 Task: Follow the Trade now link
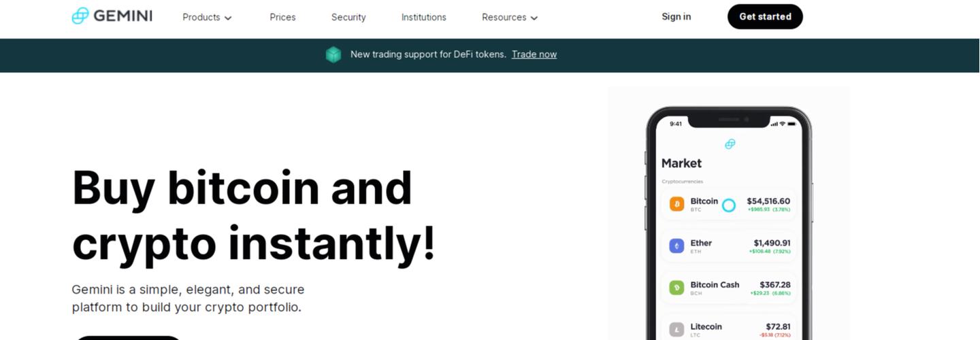click(534, 54)
